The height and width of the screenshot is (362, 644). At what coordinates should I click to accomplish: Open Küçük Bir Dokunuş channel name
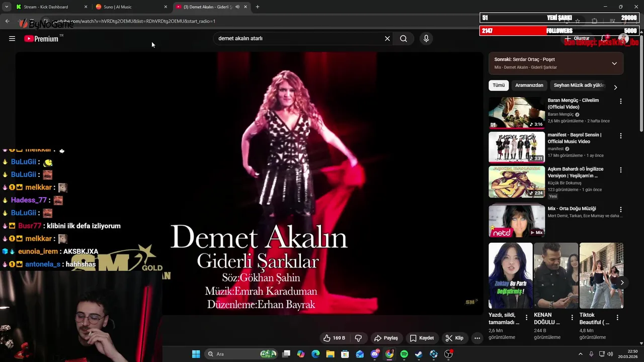(x=565, y=183)
